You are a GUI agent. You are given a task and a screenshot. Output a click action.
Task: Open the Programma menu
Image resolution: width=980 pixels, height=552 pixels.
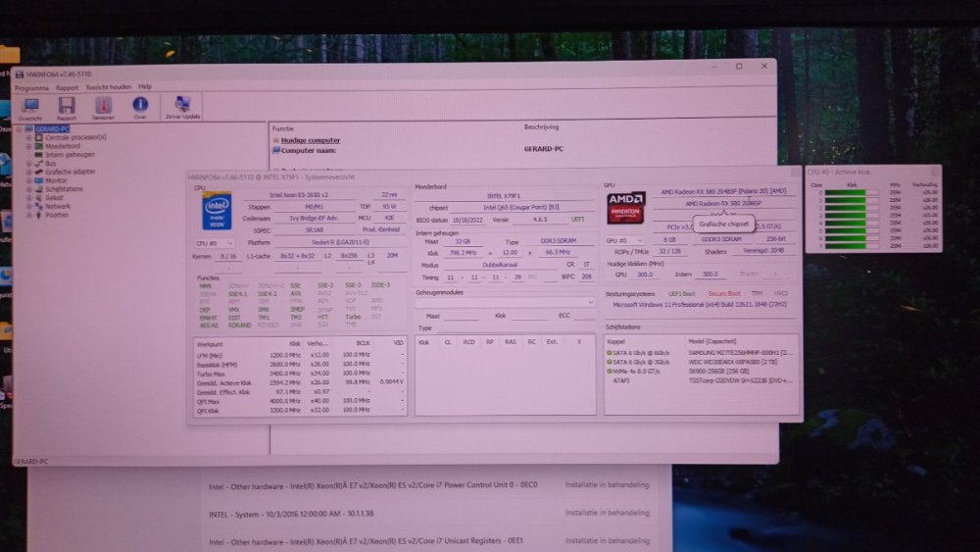(x=31, y=86)
